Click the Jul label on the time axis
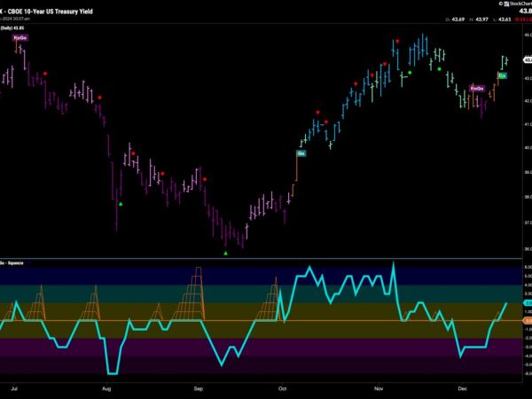532x399 pixels. point(14,388)
